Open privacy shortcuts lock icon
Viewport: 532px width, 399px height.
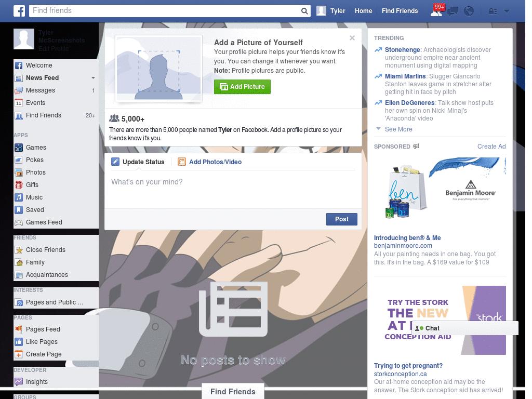pos(493,11)
